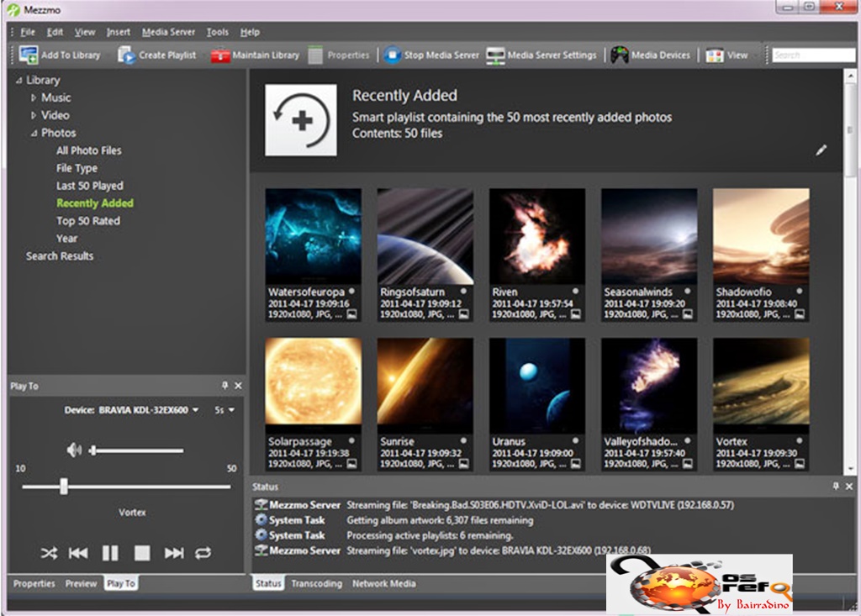Click the Create Playlist icon
The image size is (861, 616).
pos(126,55)
